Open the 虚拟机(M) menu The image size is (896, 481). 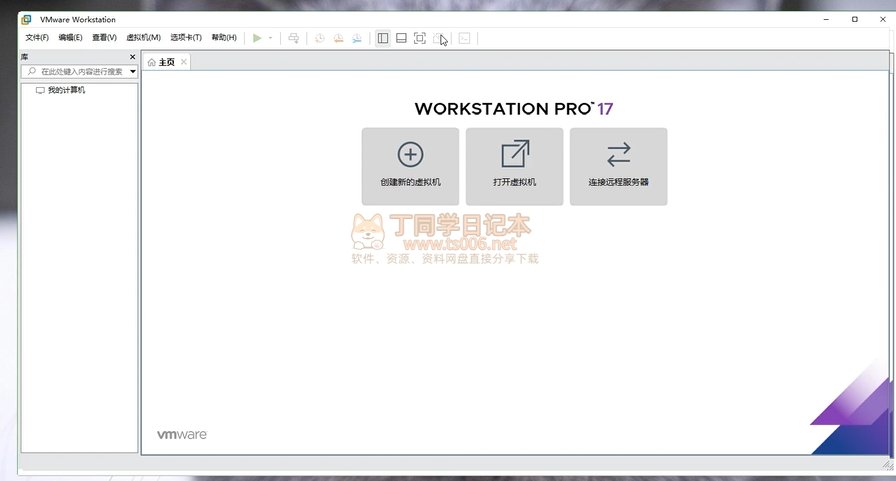(x=143, y=38)
